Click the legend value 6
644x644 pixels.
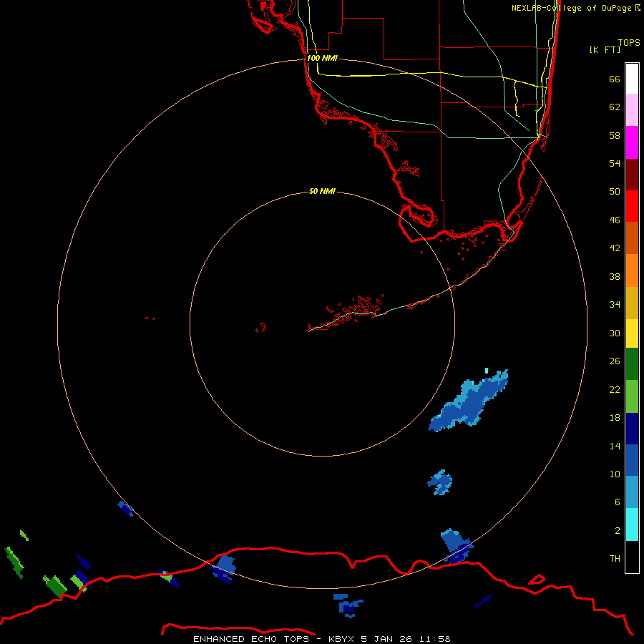[x=617, y=502]
